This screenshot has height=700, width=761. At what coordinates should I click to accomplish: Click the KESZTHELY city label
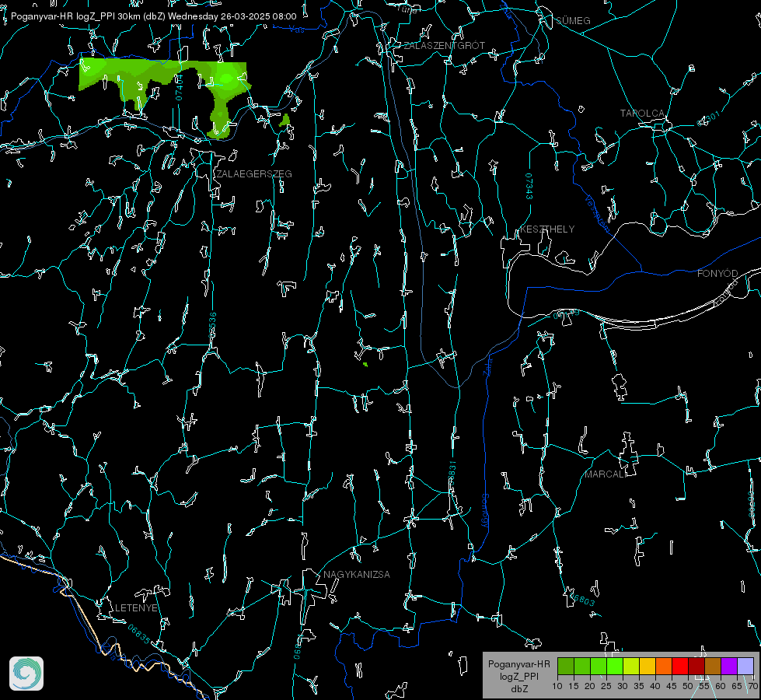tap(547, 229)
